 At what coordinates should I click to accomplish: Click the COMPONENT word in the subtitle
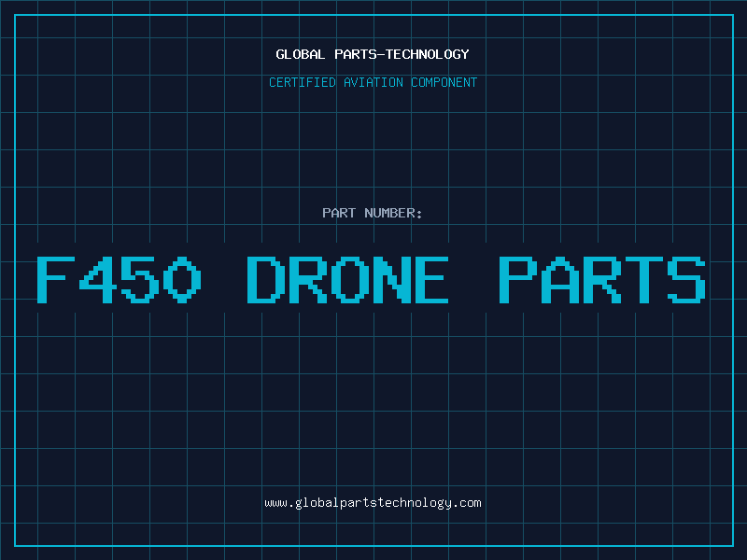click(x=444, y=82)
